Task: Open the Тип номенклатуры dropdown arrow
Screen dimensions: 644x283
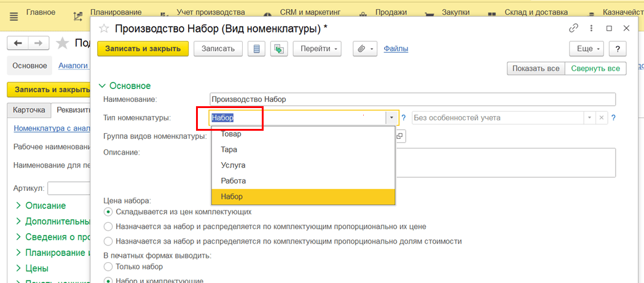Action: [391, 118]
